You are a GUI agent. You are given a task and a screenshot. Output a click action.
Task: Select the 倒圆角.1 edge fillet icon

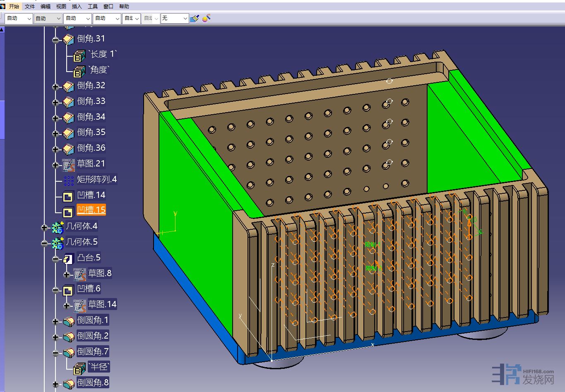tap(68, 321)
